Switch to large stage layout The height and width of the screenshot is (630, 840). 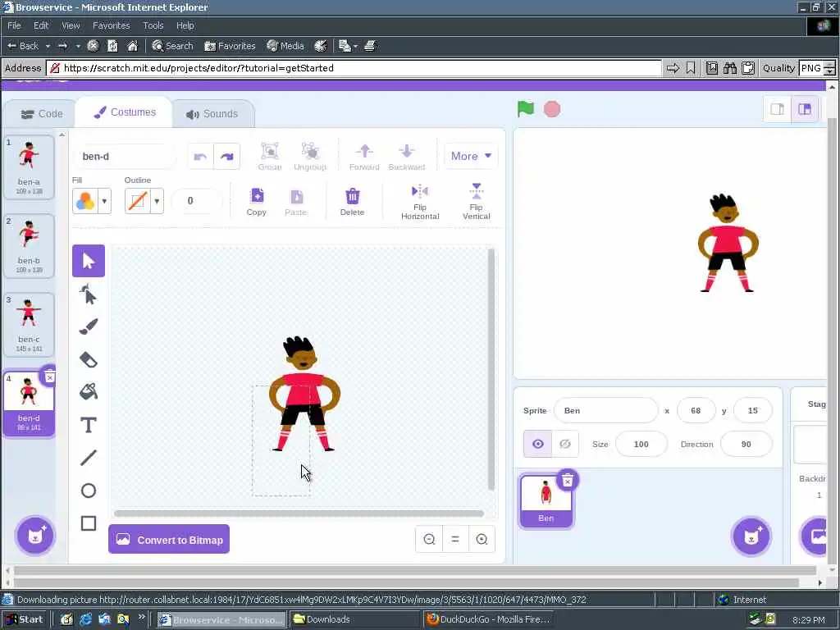[805, 109]
